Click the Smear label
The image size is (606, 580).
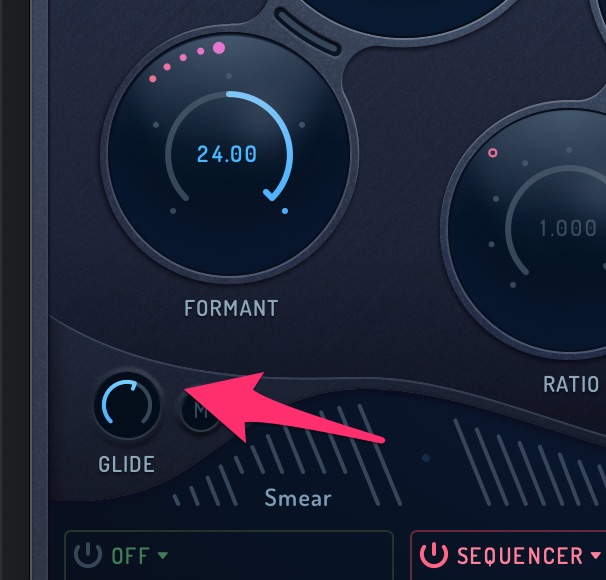[x=298, y=498]
